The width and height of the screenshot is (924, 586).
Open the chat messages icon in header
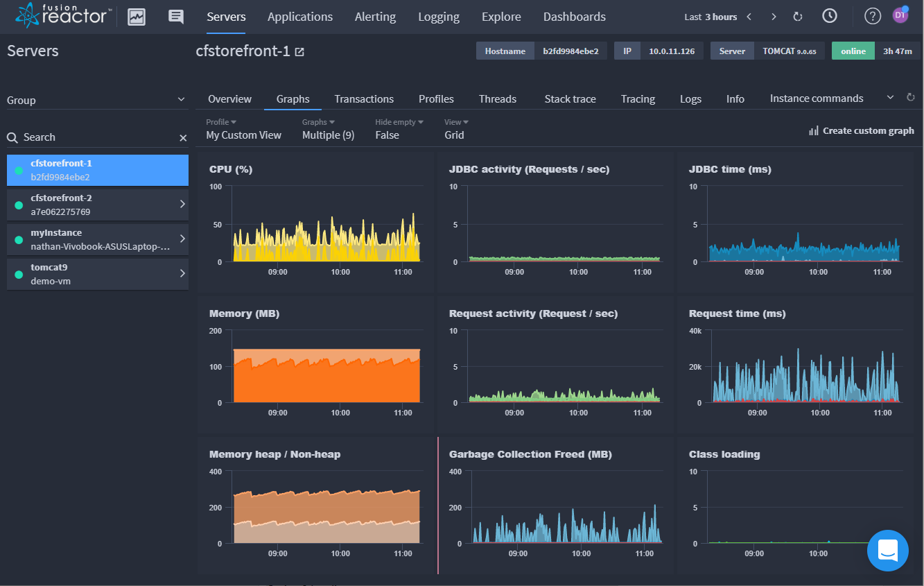[176, 17]
